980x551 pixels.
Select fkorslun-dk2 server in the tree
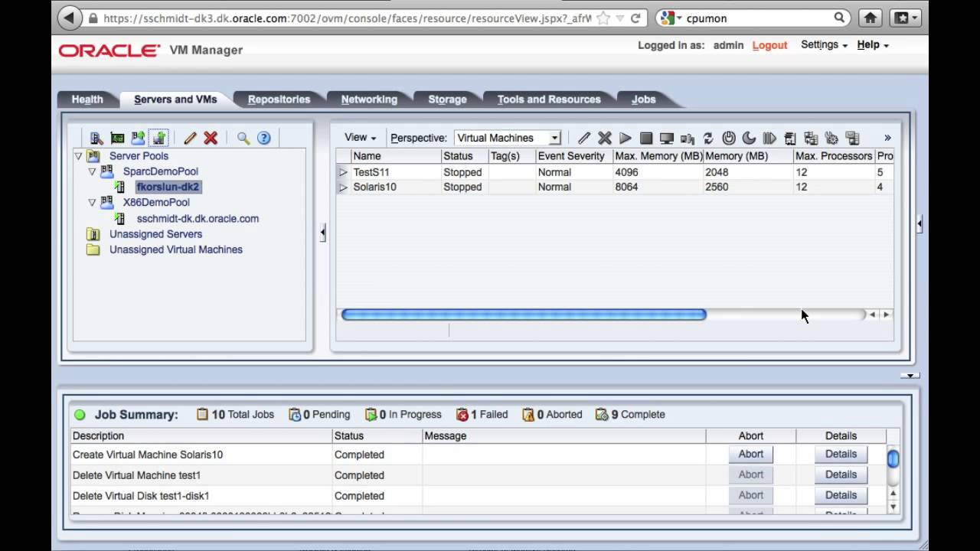(x=168, y=187)
